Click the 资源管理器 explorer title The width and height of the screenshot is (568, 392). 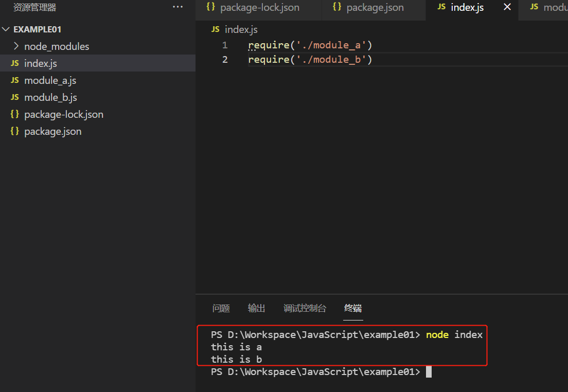click(x=35, y=7)
